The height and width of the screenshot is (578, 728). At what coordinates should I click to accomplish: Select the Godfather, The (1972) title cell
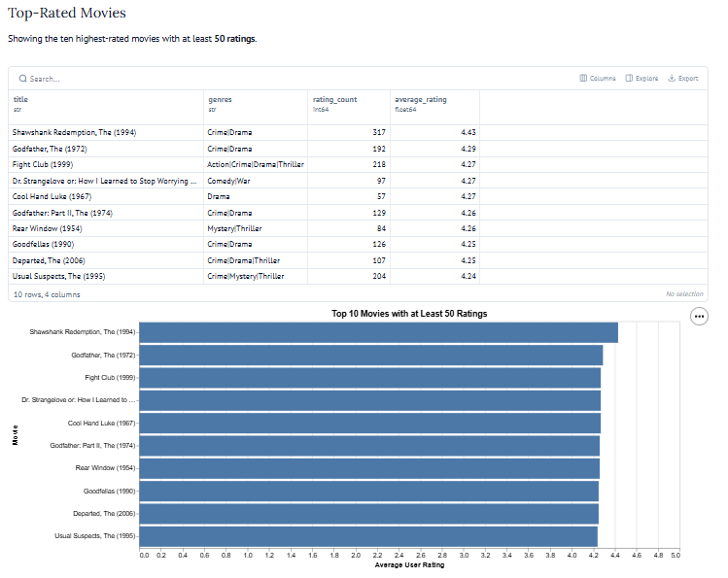106,149
